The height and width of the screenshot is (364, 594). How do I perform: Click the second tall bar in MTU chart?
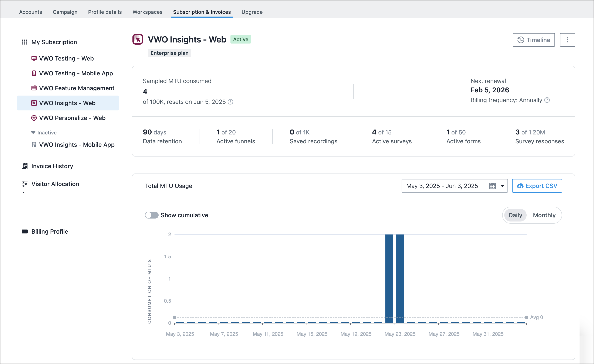400,279
